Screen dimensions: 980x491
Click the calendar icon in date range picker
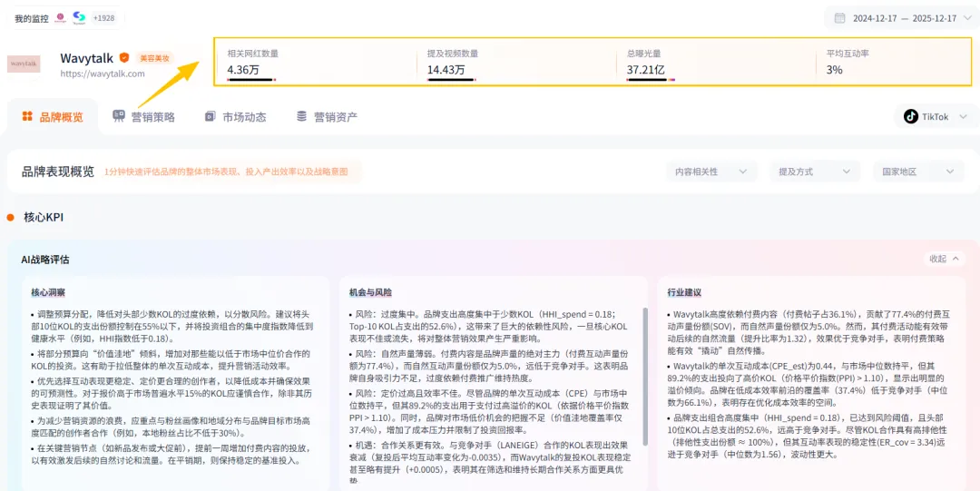[838, 18]
